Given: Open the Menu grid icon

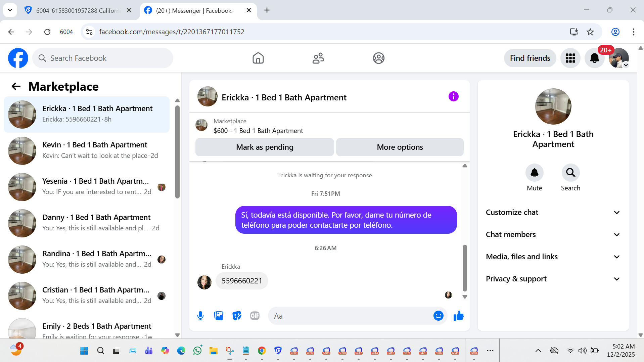Looking at the screenshot, I should tap(570, 58).
